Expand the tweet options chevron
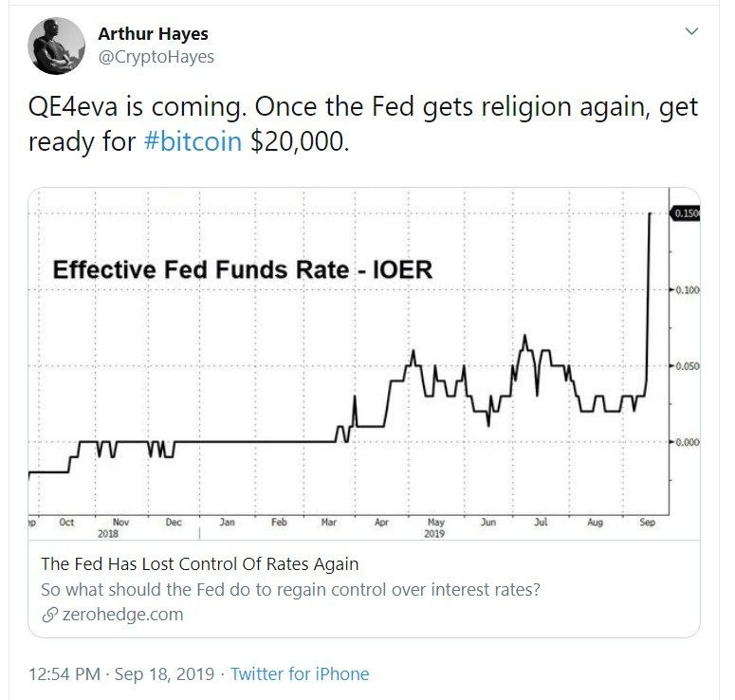 point(691,31)
